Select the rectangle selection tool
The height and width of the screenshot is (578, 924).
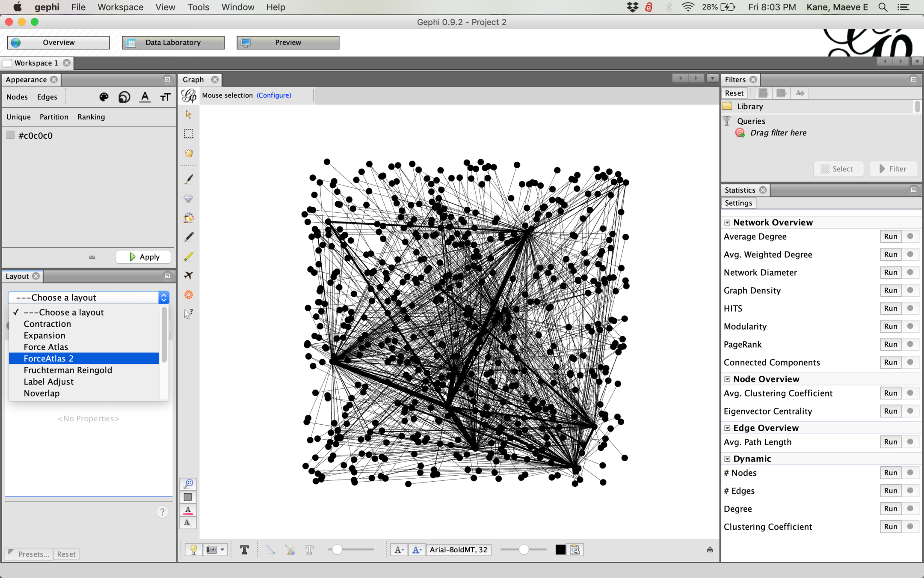click(x=188, y=134)
